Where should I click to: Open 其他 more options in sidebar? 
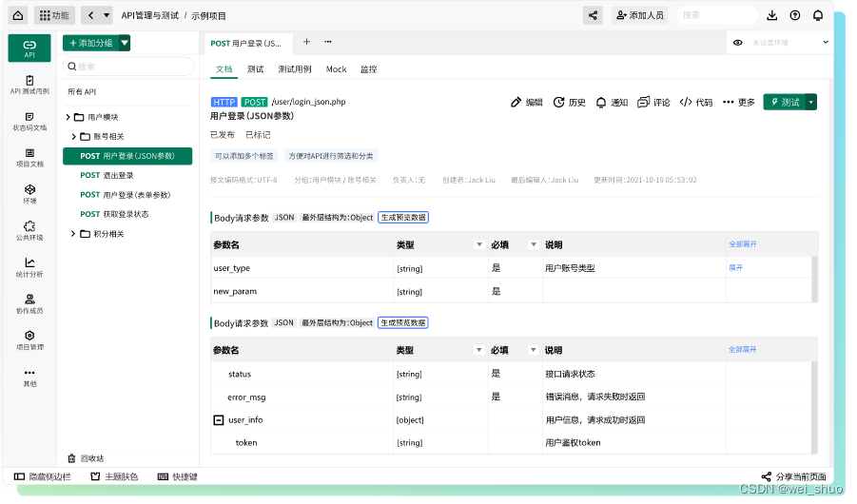click(x=29, y=378)
